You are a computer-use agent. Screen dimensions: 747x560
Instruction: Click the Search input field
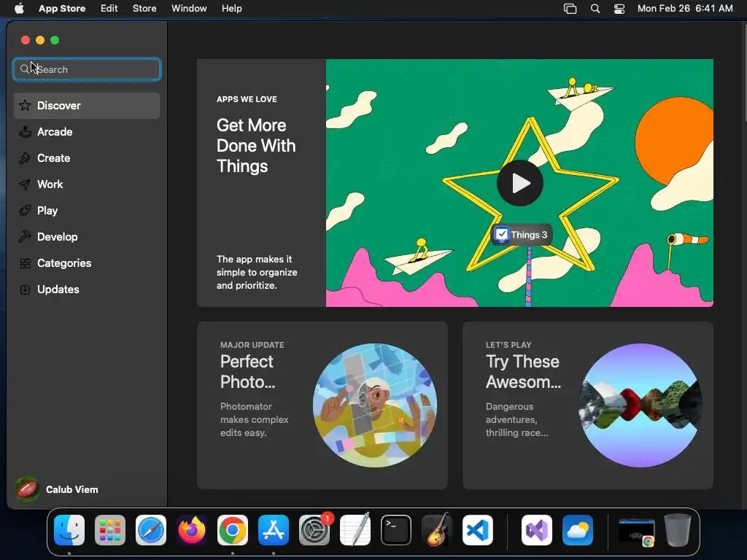coord(87,69)
